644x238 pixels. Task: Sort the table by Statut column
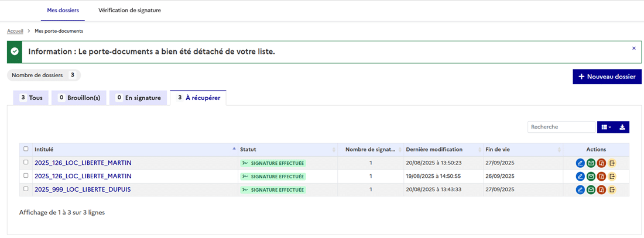click(x=287, y=150)
